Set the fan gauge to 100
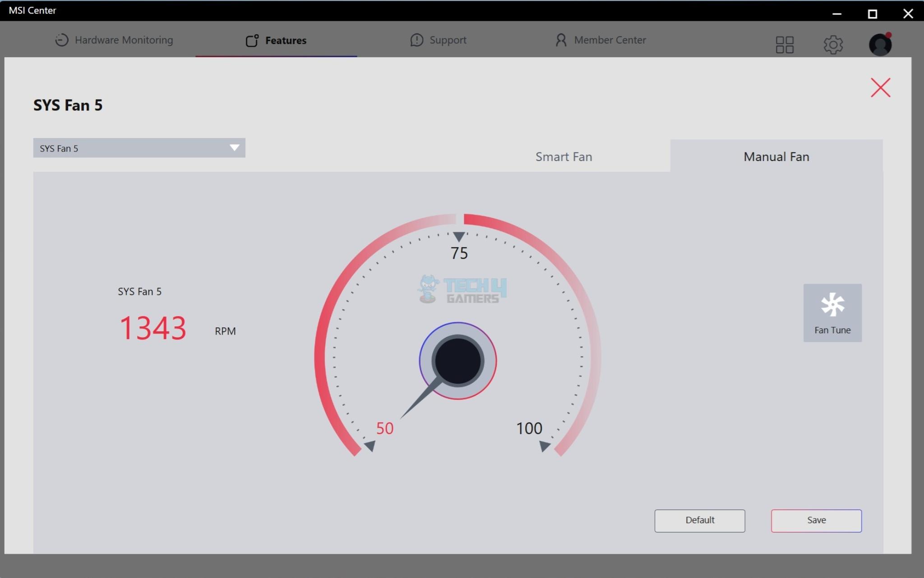The width and height of the screenshot is (924, 578). coord(529,428)
